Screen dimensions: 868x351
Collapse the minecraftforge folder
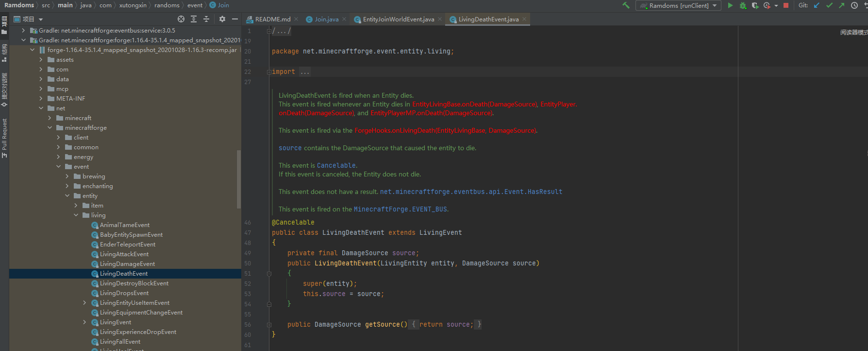tap(50, 127)
